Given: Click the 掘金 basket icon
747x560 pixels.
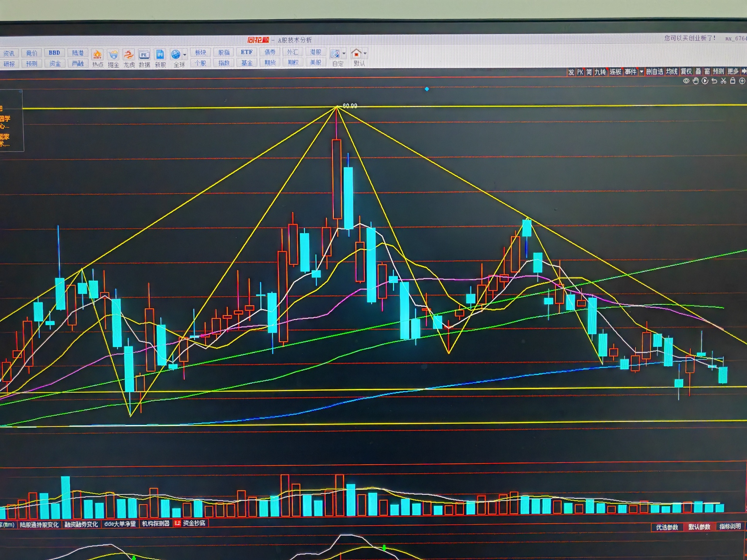Looking at the screenshot, I should tap(113, 55).
